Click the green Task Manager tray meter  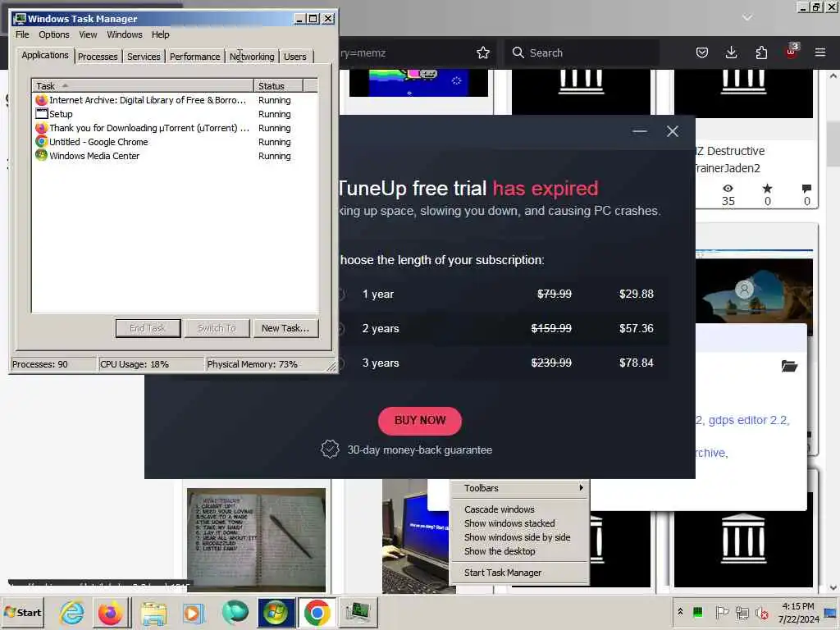click(x=698, y=612)
